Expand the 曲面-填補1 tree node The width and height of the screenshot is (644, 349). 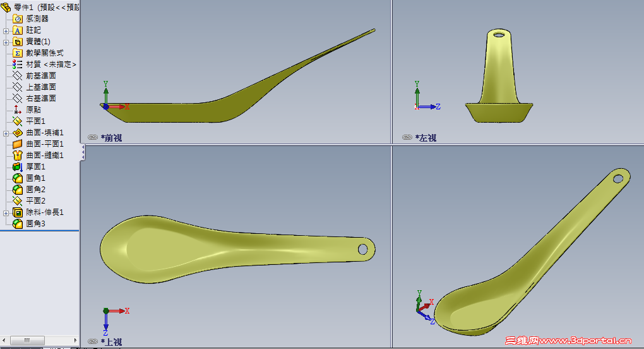[6, 133]
